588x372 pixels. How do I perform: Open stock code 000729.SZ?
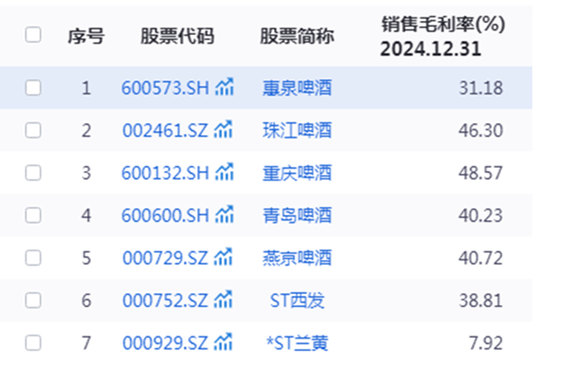(x=165, y=258)
